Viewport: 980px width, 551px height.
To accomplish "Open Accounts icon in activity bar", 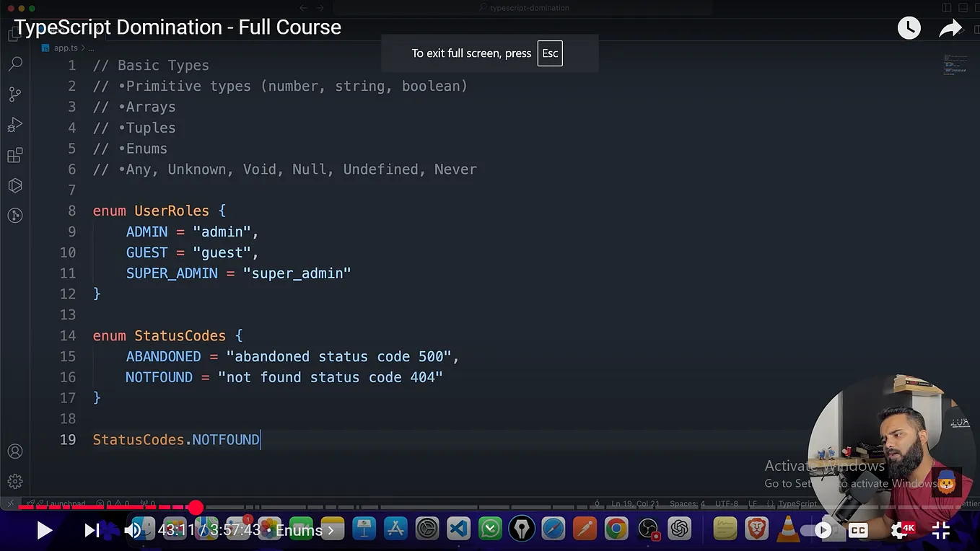I will pos(14,451).
